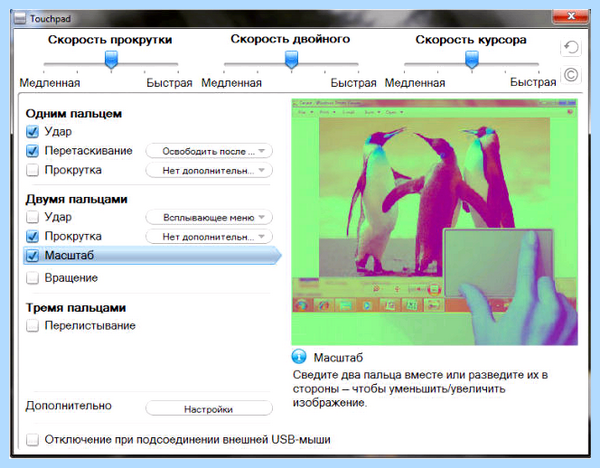Screen dimensions: 600x468
Task: Click the Одним пальцем heading
Action: pyautogui.click(x=73, y=114)
